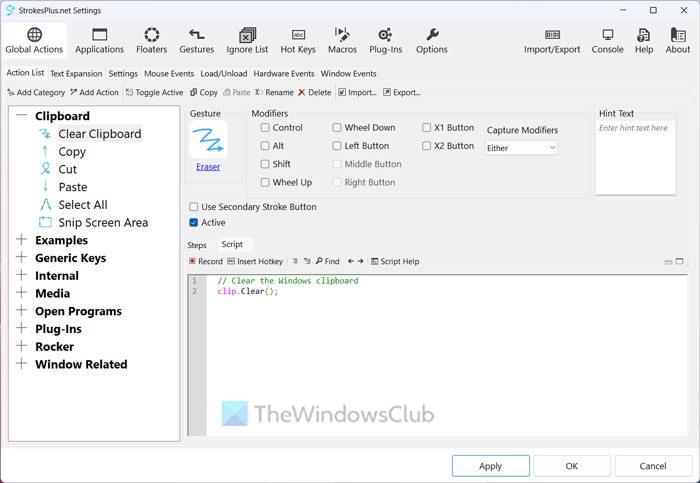Open the Capture Modifiers dropdown

[521, 148]
